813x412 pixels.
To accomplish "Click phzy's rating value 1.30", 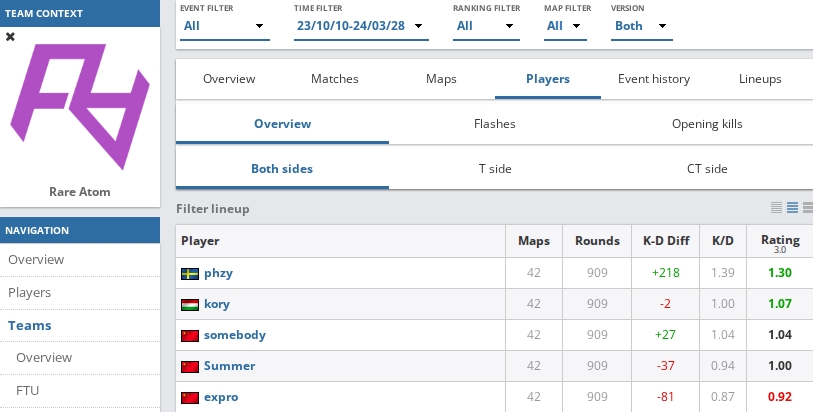I will [x=780, y=273].
